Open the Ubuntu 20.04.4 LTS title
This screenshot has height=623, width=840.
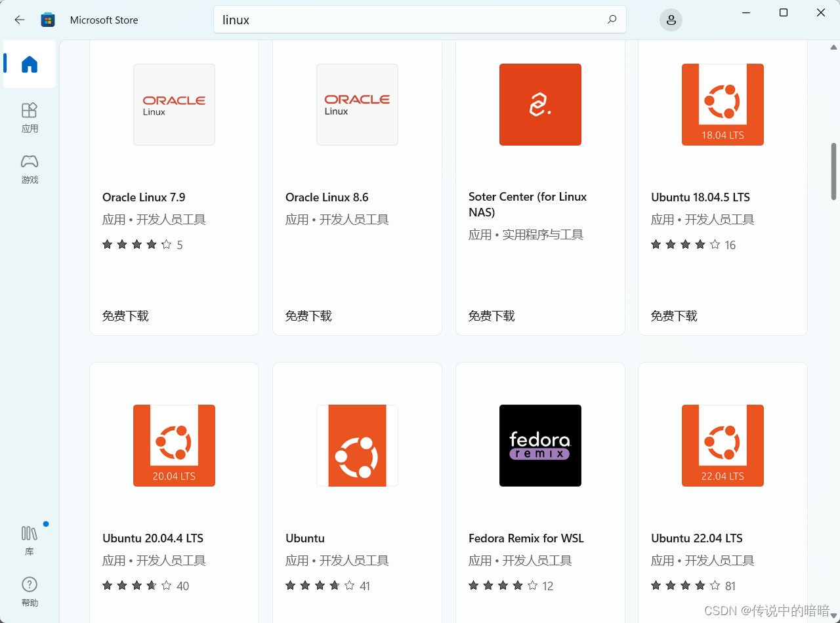click(153, 538)
